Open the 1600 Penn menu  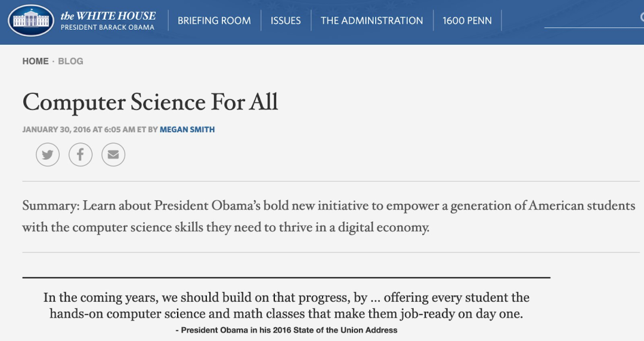tap(467, 20)
